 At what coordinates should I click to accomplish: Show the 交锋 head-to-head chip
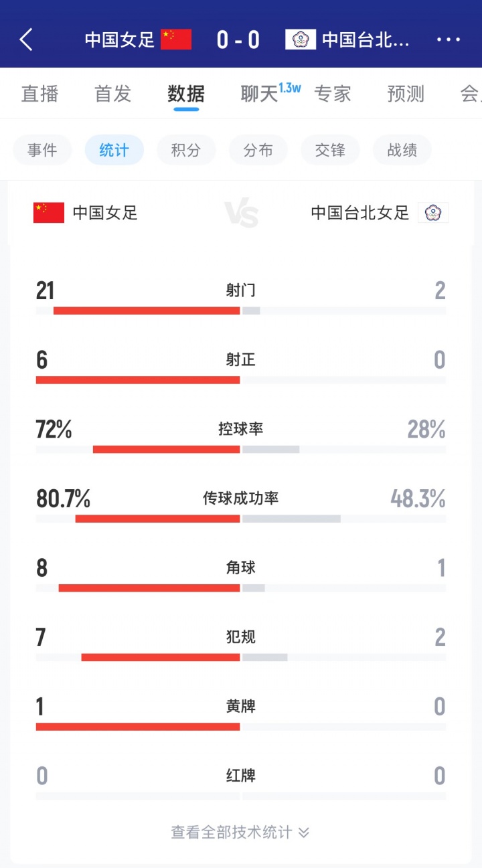coord(330,151)
